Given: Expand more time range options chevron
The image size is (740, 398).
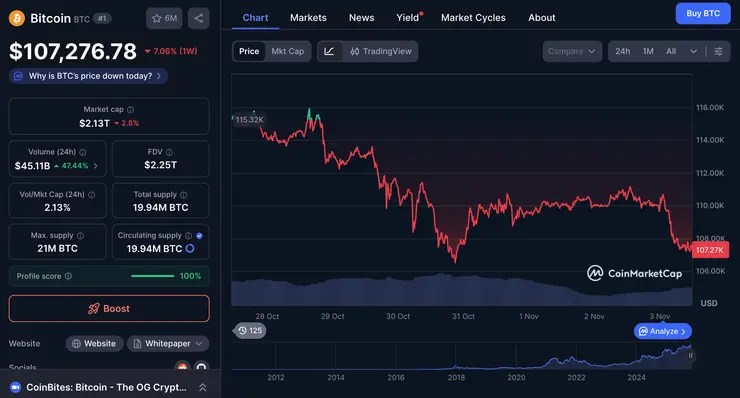Looking at the screenshot, I should click(x=693, y=51).
